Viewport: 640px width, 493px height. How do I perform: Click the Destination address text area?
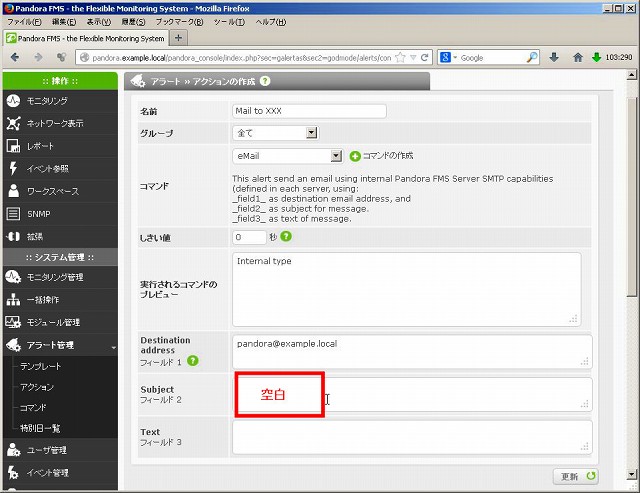tap(412, 352)
